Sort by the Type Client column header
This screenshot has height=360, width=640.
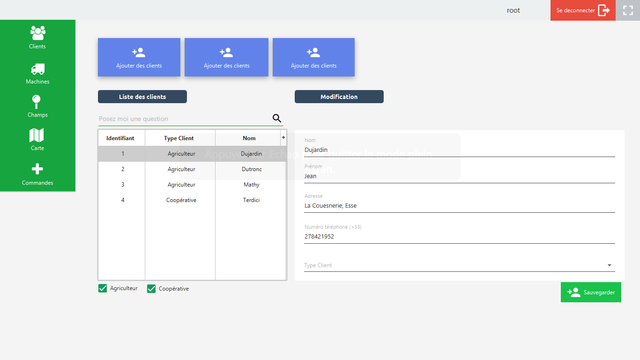180,138
